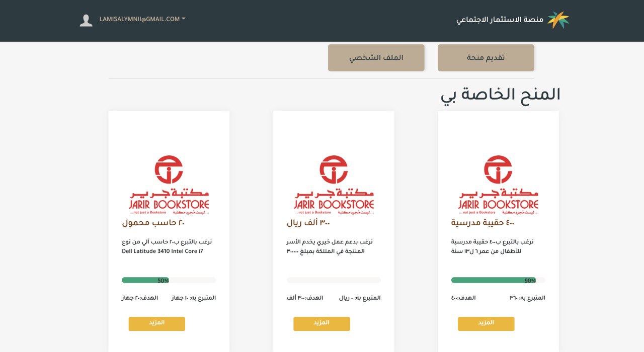Click the 50% progress bar

coord(169,280)
